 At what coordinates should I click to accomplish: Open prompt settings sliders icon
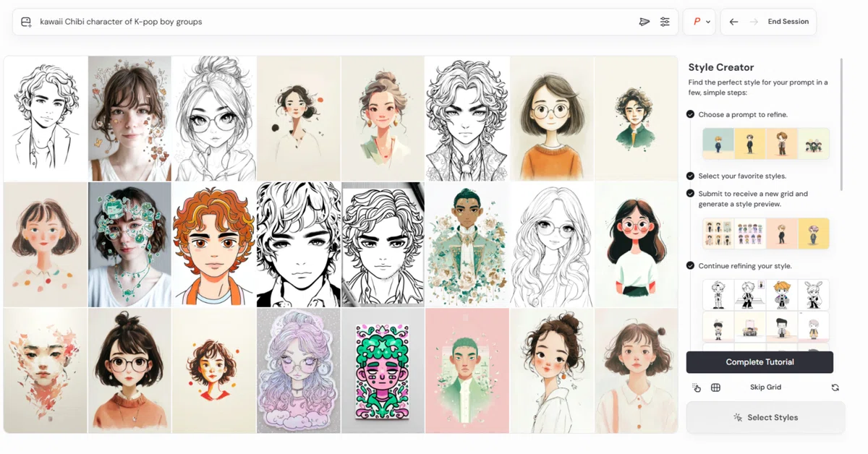click(x=665, y=22)
